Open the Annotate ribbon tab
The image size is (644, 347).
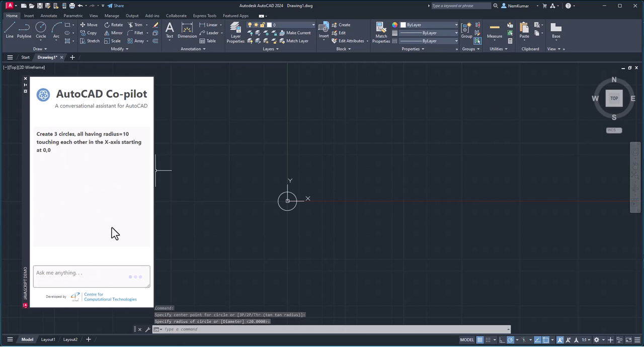point(49,16)
